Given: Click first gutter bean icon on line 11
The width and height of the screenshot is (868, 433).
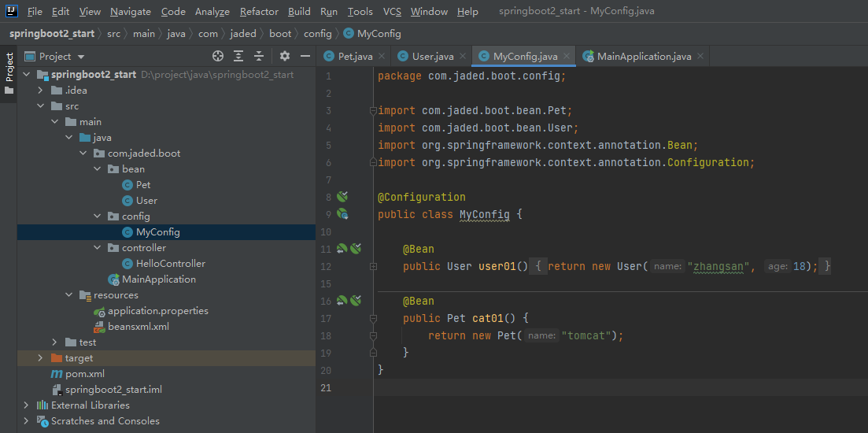Looking at the screenshot, I should click(342, 249).
